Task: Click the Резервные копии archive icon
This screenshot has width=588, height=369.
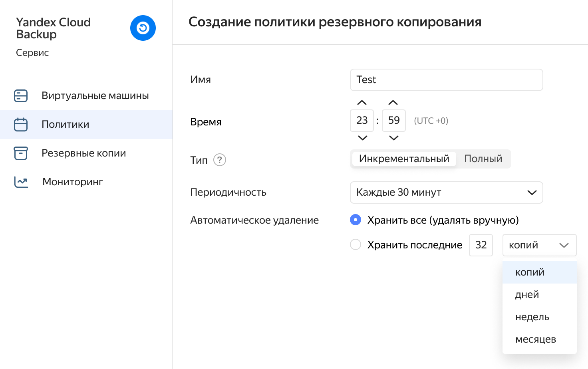Action: [21, 153]
